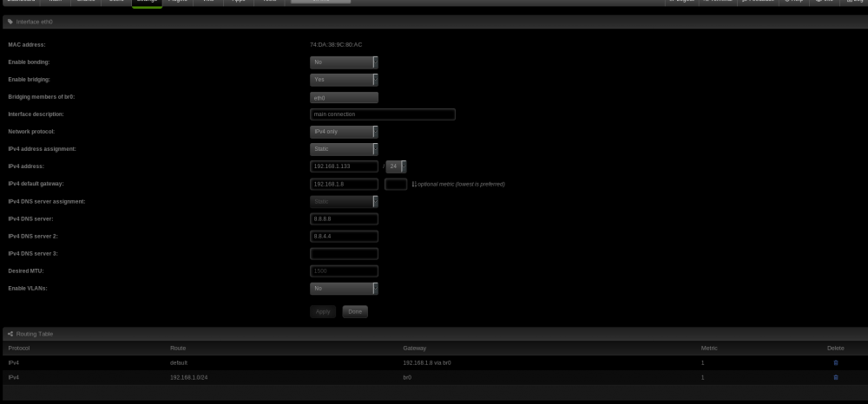This screenshot has width=868, height=404.
Task: Click the 'Enable VLANs:' label
Action: click(28, 289)
